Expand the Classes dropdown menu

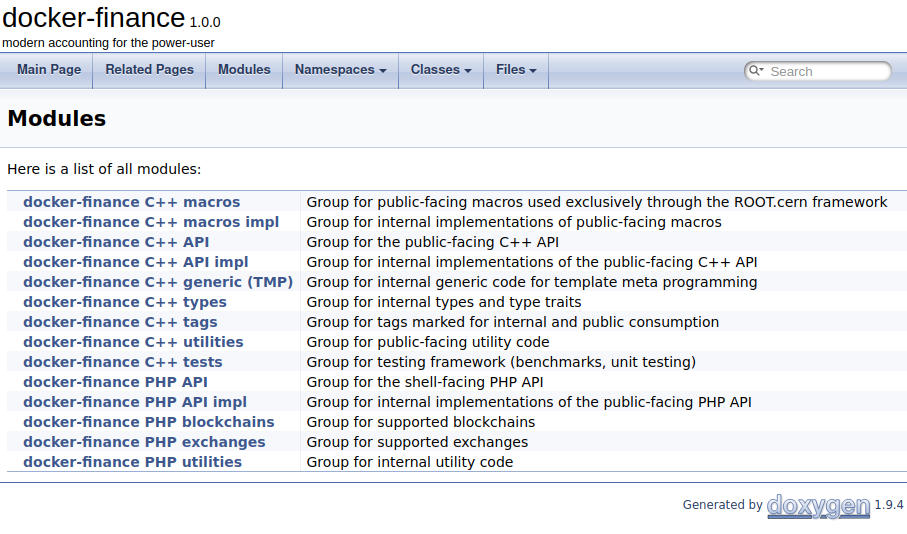[x=441, y=70]
